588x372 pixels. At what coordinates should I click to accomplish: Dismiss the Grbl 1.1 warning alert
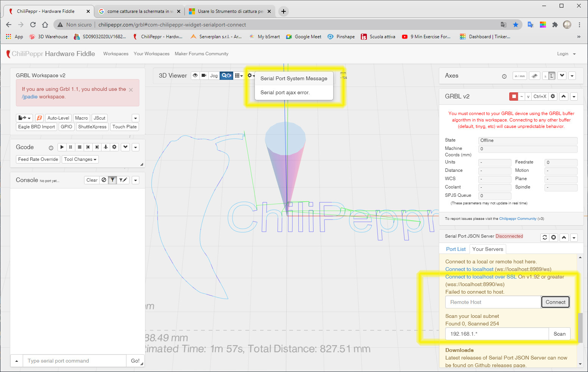131,90
